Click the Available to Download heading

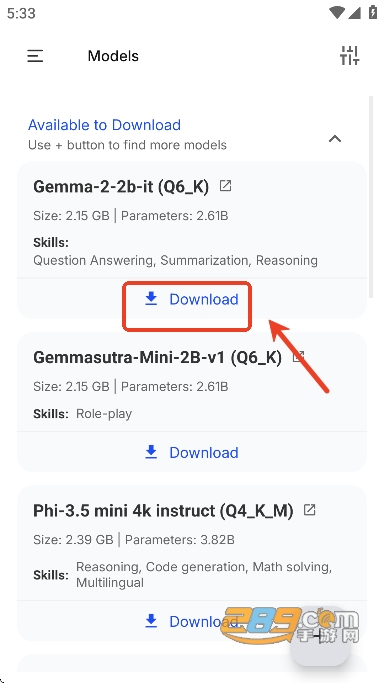point(104,125)
